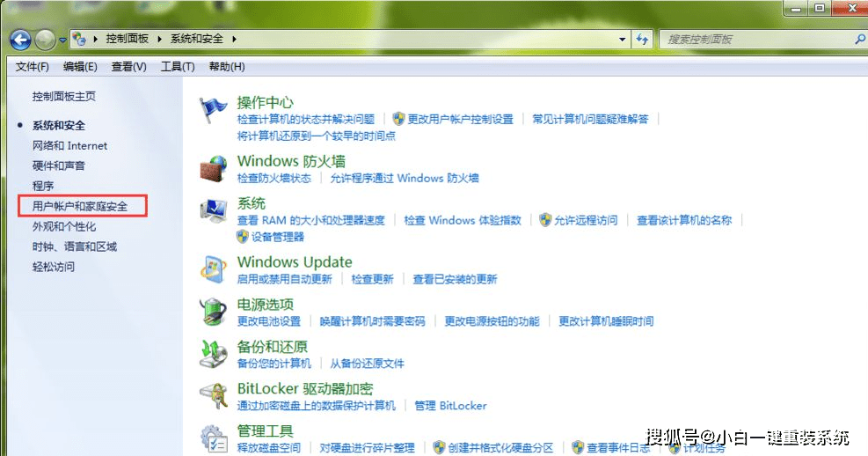Click the 电源选项 battery icon
Viewport: 868px width, 456px height.
point(214,312)
